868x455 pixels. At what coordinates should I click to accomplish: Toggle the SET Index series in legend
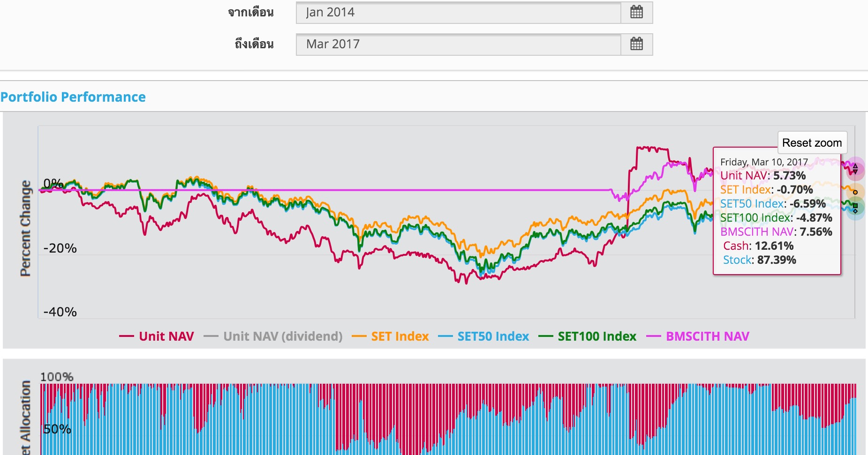point(400,336)
